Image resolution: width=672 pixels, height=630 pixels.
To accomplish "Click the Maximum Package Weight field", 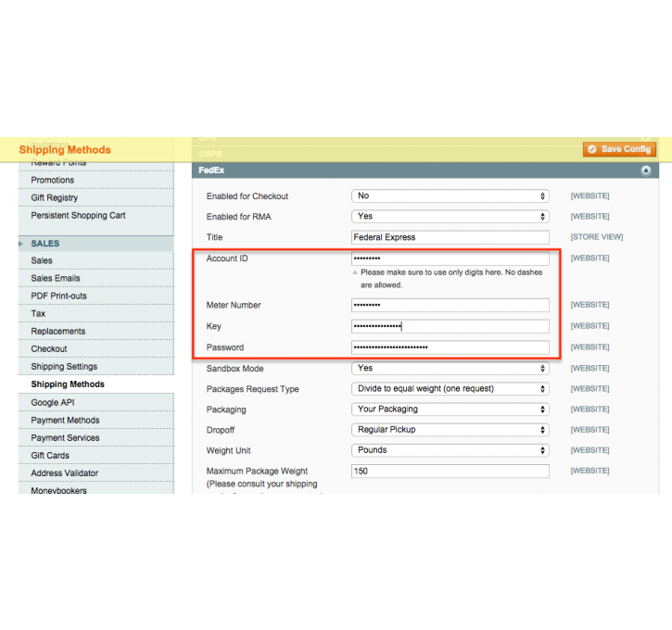I will point(450,471).
